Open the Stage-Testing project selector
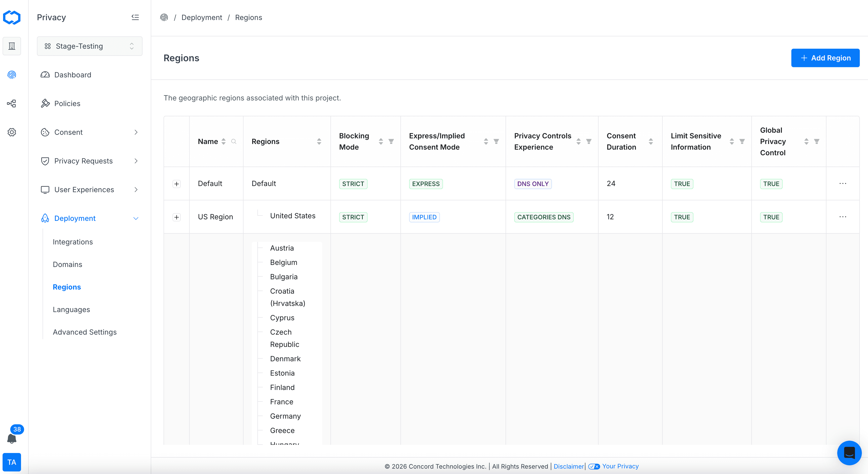Screen dimensions: 868x474 pyautogui.click(x=90, y=46)
